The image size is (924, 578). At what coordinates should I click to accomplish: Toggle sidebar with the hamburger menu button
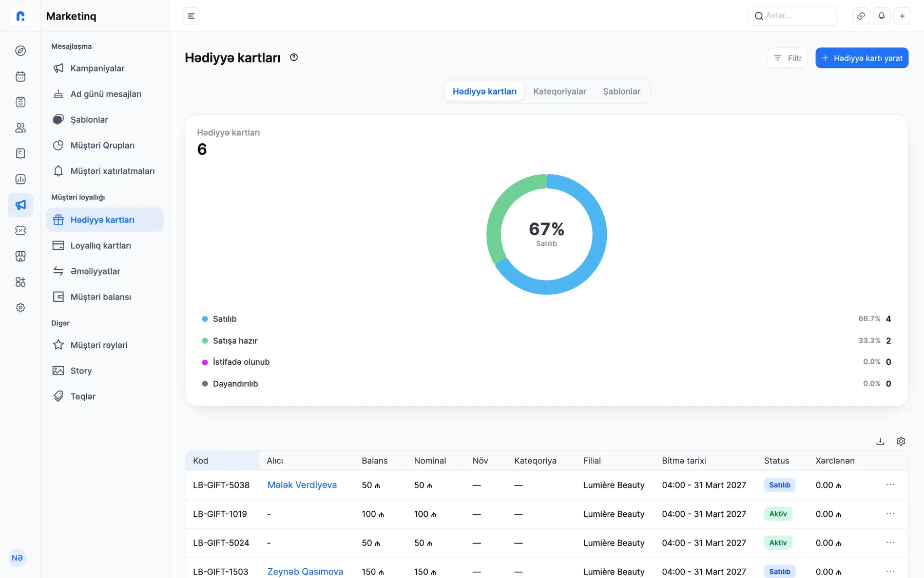pos(191,16)
